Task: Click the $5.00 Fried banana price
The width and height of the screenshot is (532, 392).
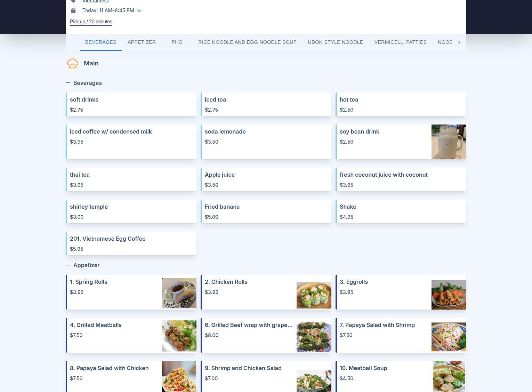Action: (x=211, y=217)
